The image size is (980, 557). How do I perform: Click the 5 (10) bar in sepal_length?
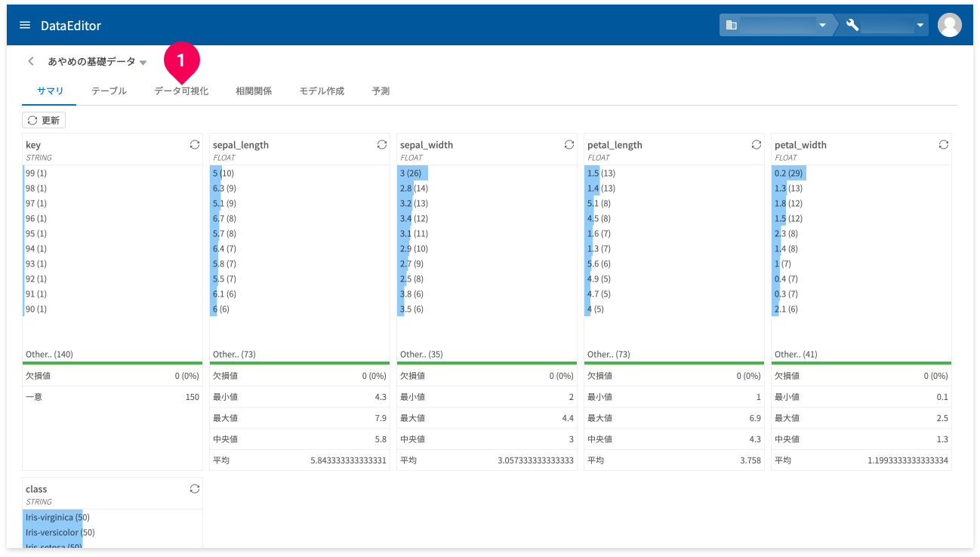[299, 173]
